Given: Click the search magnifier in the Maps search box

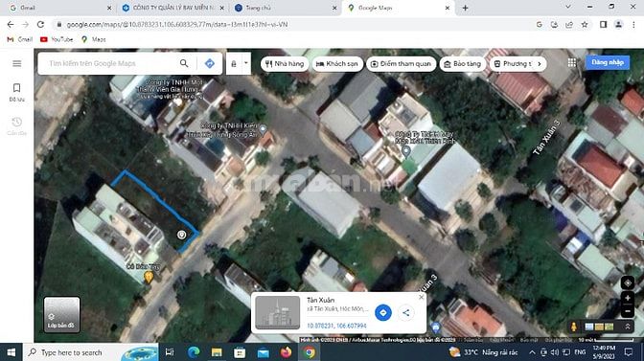Looking at the screenshot, I should click(x=184, y=63).
